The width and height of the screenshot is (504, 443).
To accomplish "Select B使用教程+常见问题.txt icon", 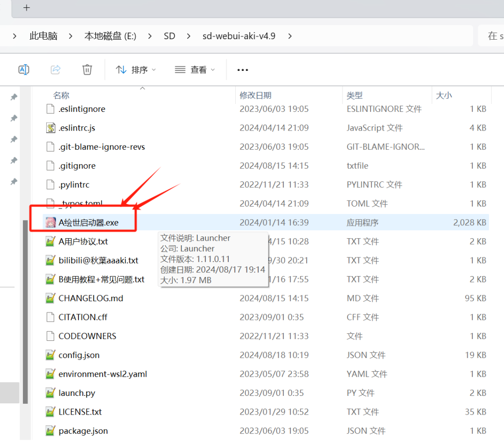I will click(50, 279).
